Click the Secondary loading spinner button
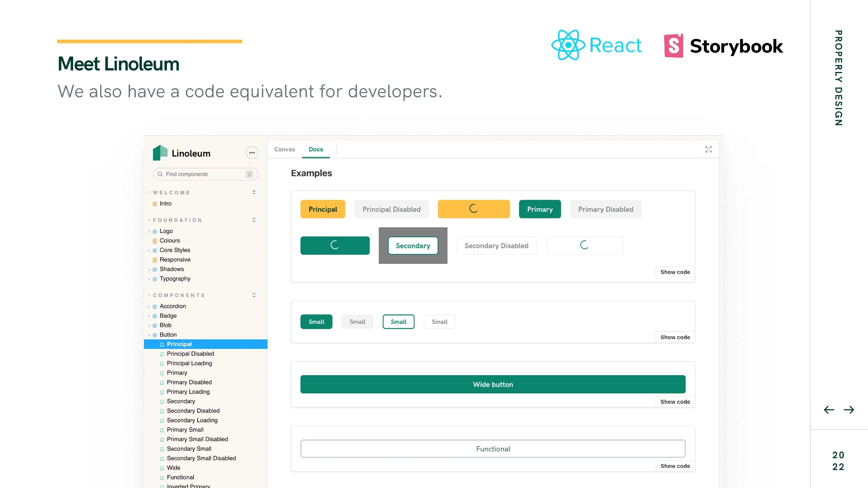This screenshot has height=488, width=868. coord(584,245)
